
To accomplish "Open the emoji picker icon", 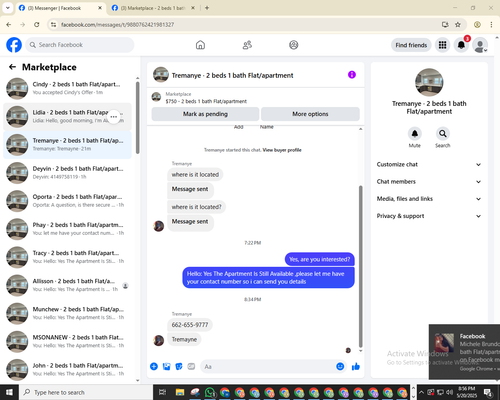I will pyautogui.click(x=340, y=367).
